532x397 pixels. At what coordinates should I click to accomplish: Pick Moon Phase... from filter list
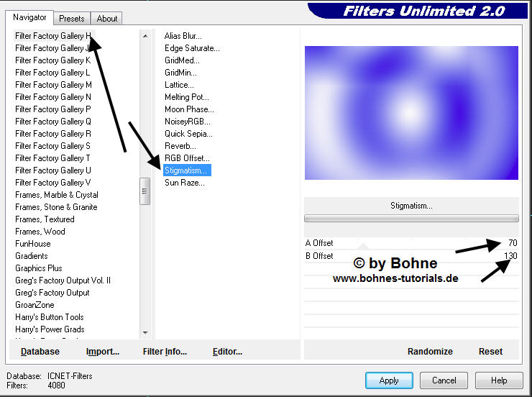(189, 109)
